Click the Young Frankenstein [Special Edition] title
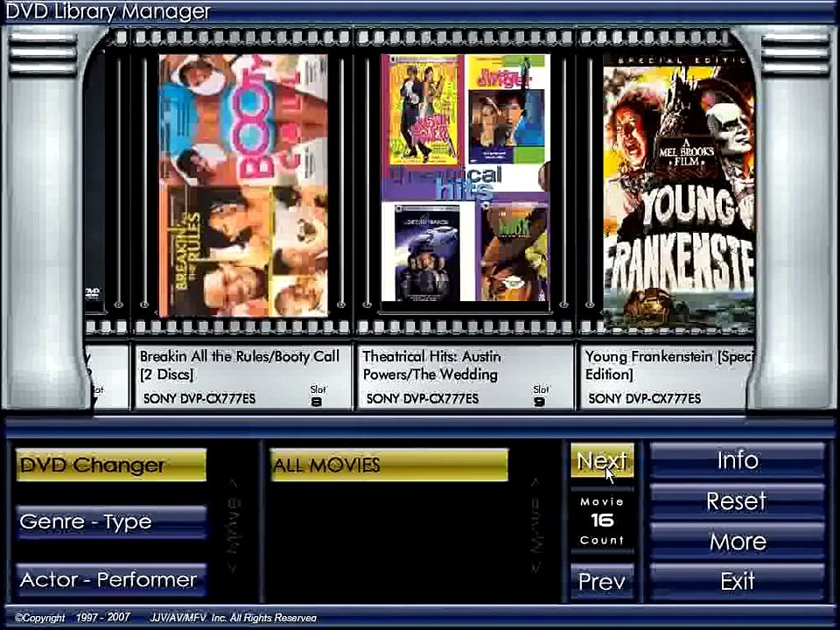This screenshot has width=840, height=630. click(x=669, y=365)
